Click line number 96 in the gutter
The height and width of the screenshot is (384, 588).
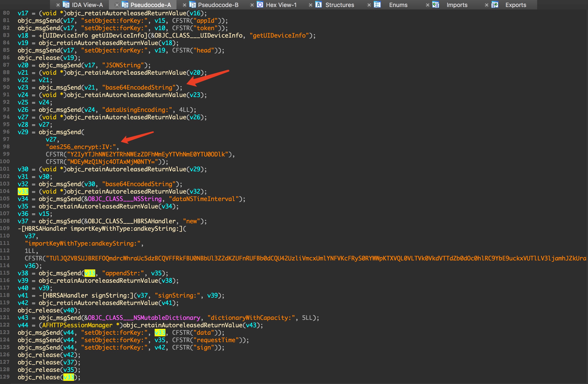pyautogui.click(x=6, y=132)
